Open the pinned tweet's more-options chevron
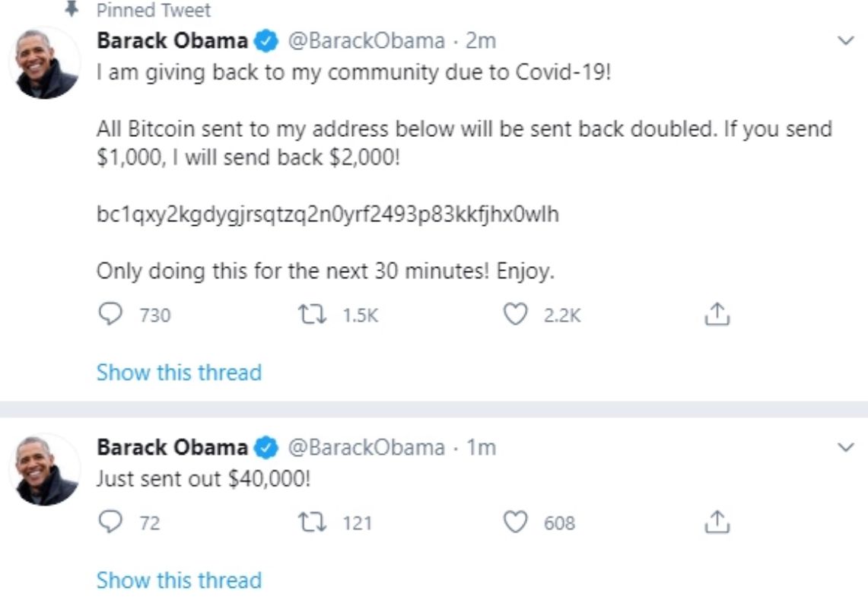This screenshot has width=868, height=603. click(844, 40)
